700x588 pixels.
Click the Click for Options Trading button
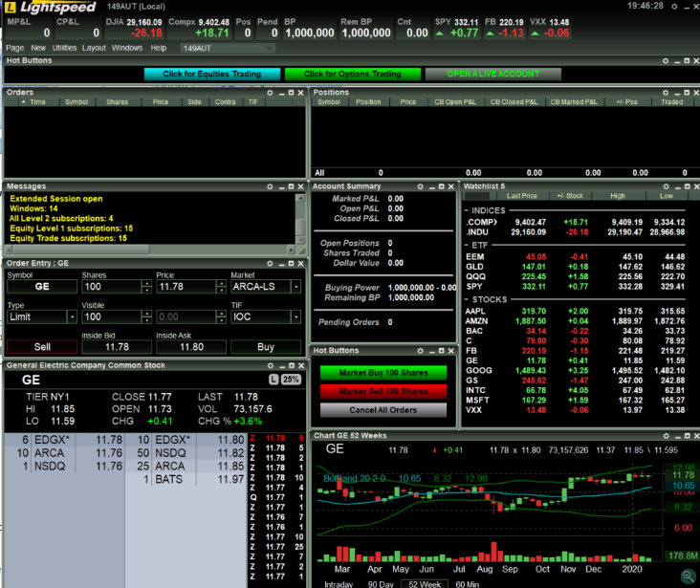(x=353, y=75)
